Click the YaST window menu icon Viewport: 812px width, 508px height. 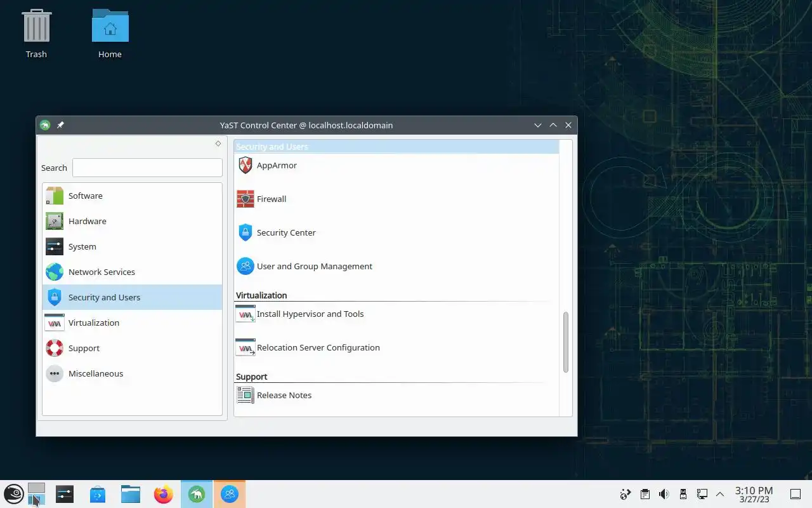pyautogui.click(x=45, y=125)
